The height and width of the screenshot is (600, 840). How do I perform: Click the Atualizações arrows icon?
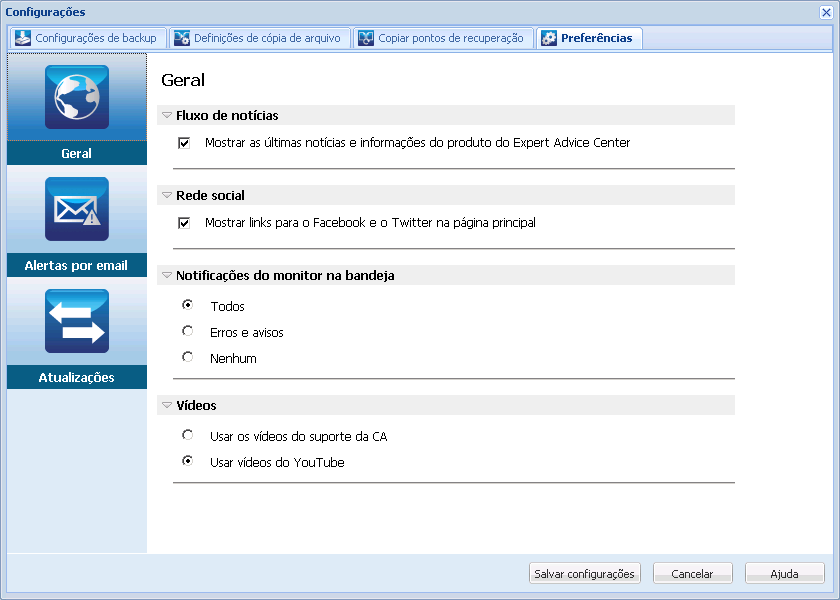(76, 321)
